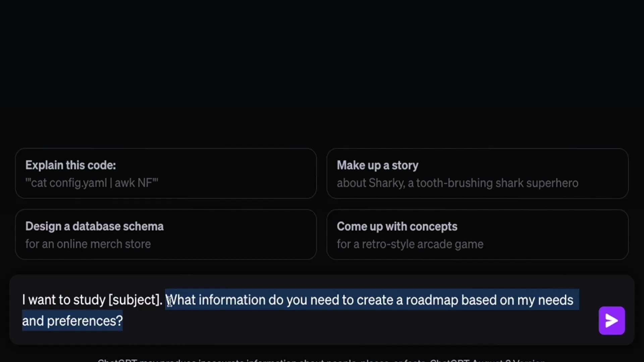Click the purple submit icon to send message
644x362 pixels.
click(x=611, y=320)
